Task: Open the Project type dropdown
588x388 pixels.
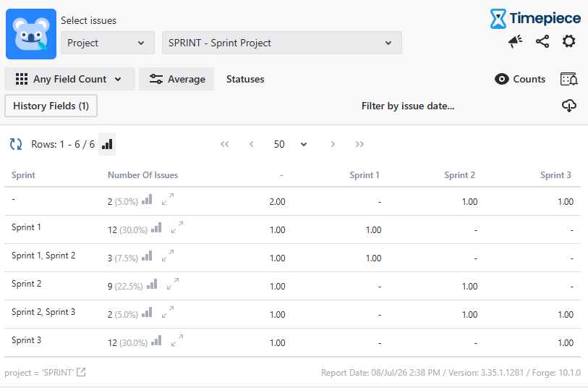Action: pyautogui.click(x=108, y=43)
